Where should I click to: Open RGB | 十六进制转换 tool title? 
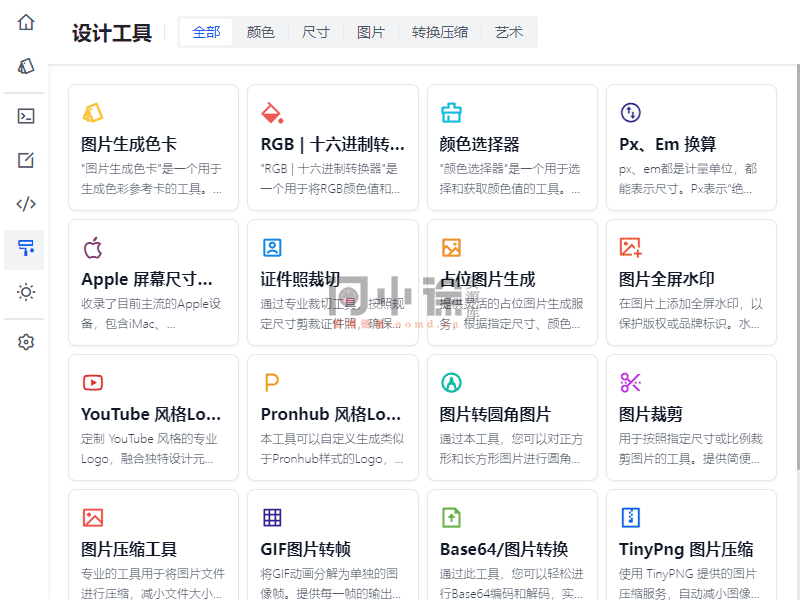coord(333,144)
